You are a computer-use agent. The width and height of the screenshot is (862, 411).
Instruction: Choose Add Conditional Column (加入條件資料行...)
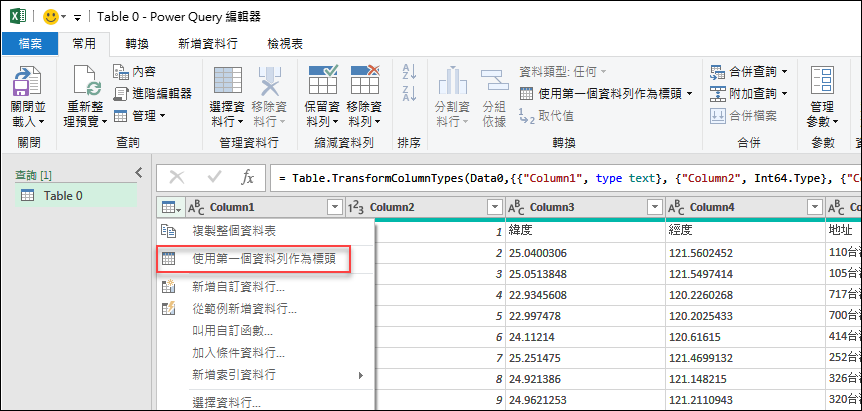click(265, 353)
